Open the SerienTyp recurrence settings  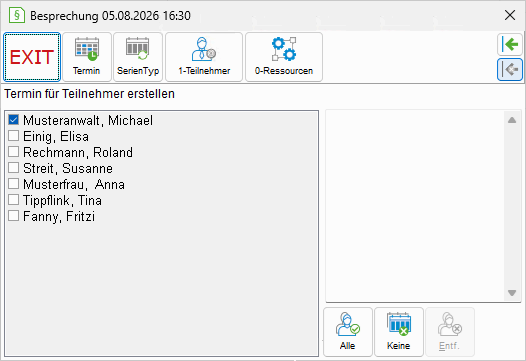(138, 57)
